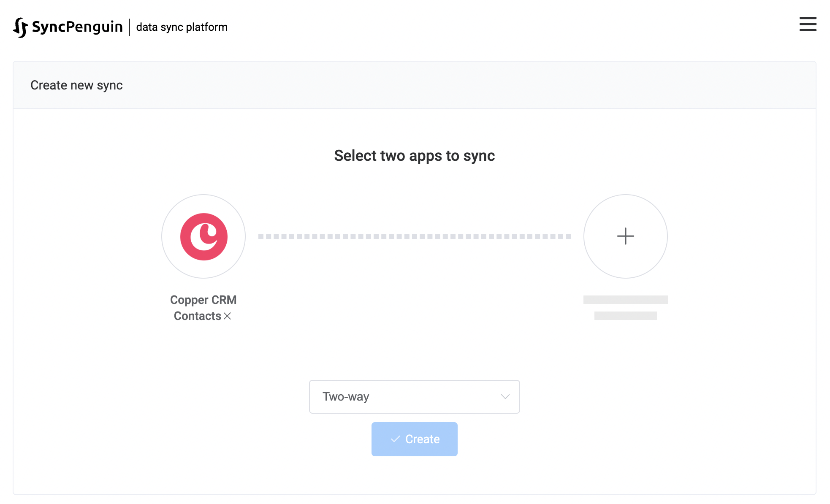Click the data sync platform tagline

[x=182, y=27]
